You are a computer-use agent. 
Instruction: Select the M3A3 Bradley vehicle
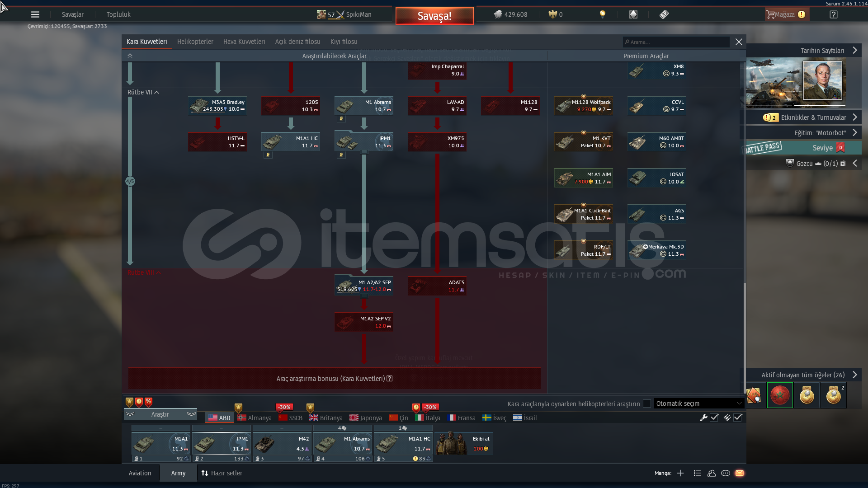click(217, 105)
